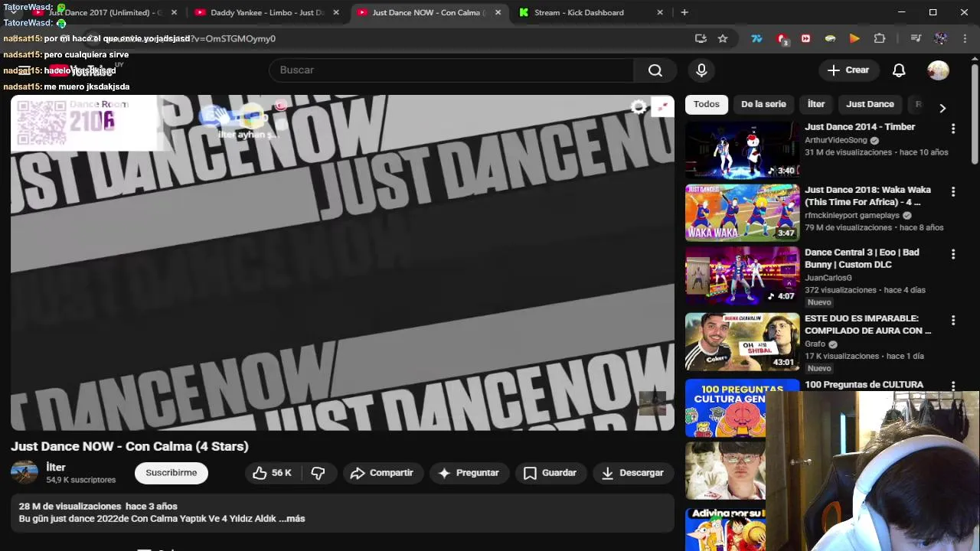
Task: Close the Just Dance 2017 (Unlimited) tab
Action: point(174,12)
